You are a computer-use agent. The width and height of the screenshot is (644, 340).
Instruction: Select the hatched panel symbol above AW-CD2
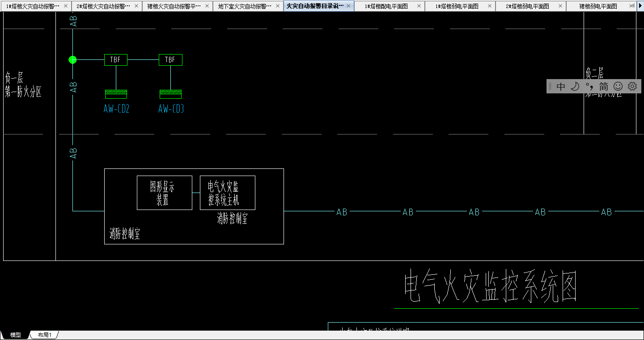click(x=116, y=94)
